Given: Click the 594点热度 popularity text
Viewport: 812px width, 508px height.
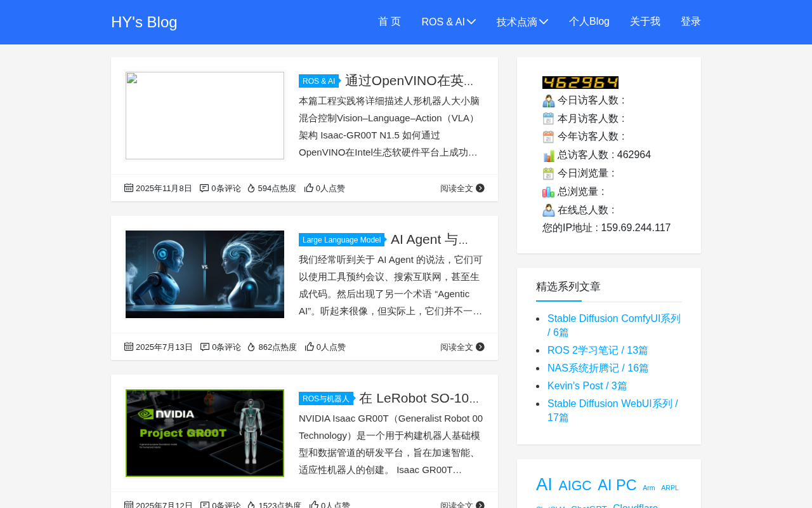Looking at the screenshot, I should pyautogui.click(x=277, y=188).
